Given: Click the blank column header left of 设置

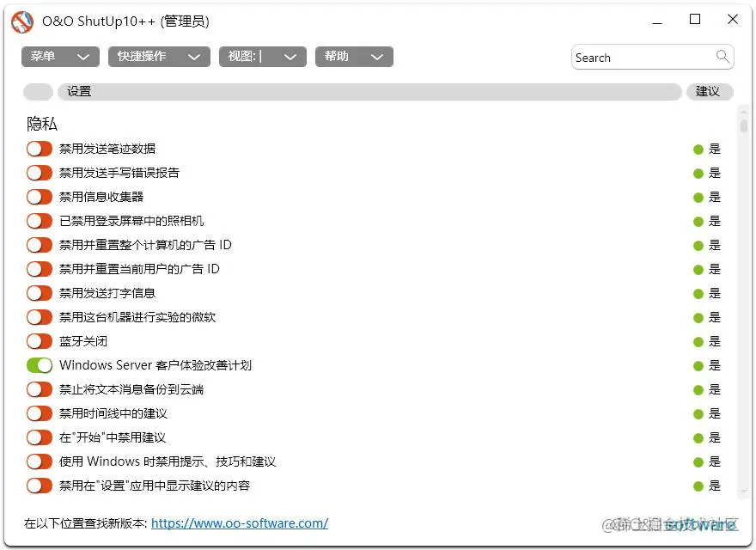Looking at the screenshot, I should [x=38, y=92].
